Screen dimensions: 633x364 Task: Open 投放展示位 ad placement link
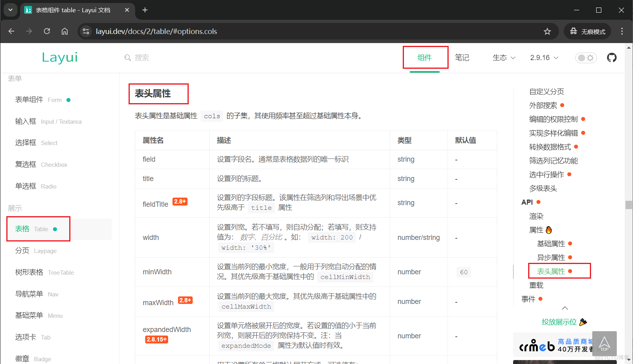564,322
